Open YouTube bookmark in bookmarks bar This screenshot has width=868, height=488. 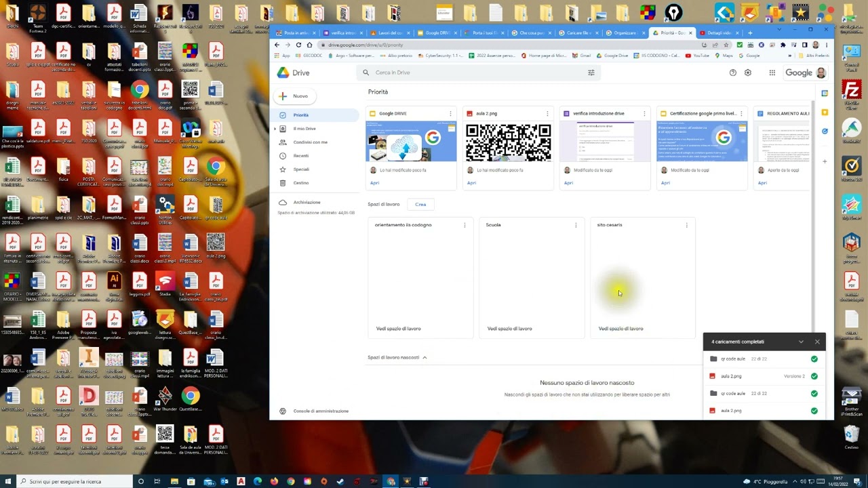[697, 56]
